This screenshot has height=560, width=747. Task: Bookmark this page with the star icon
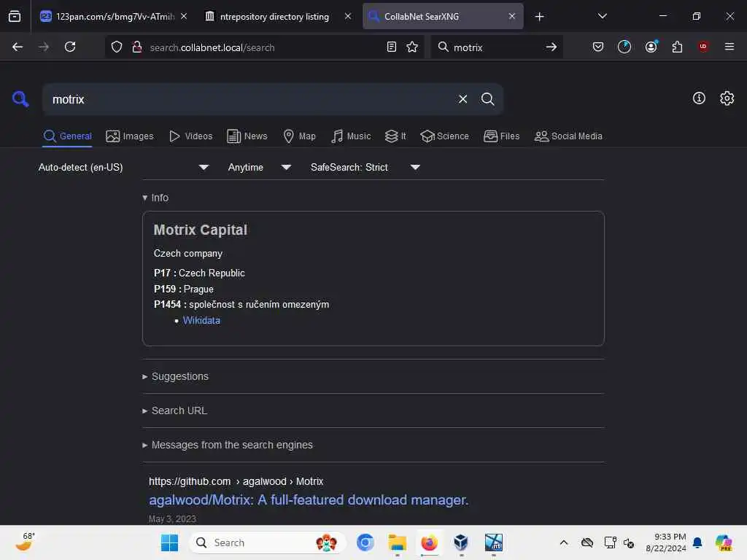click(412, 47)
